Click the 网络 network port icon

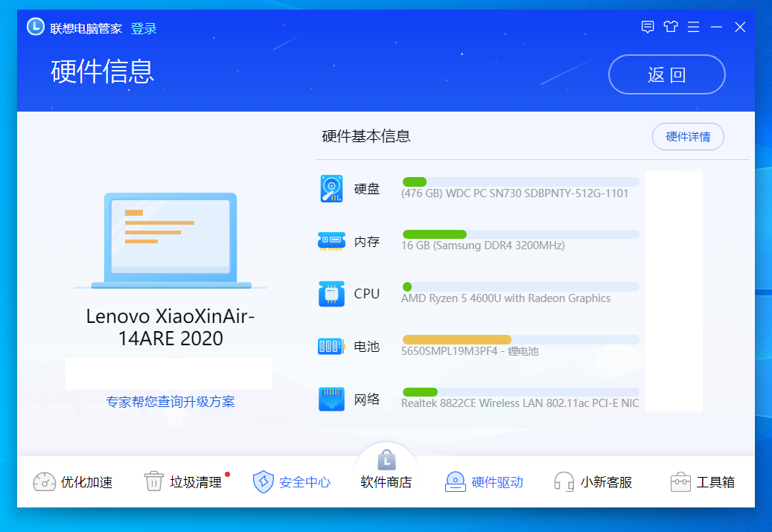331,399
